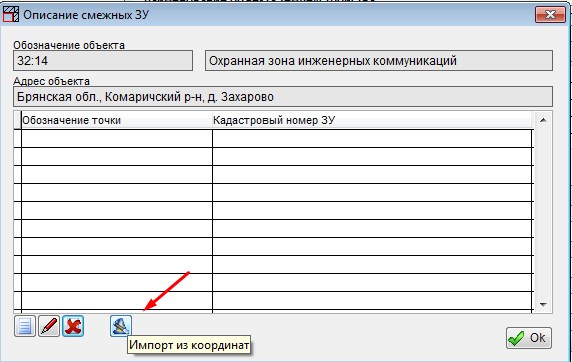Click the Import from coordinates icon
572x362 pixels.
[x=121, y=326]
